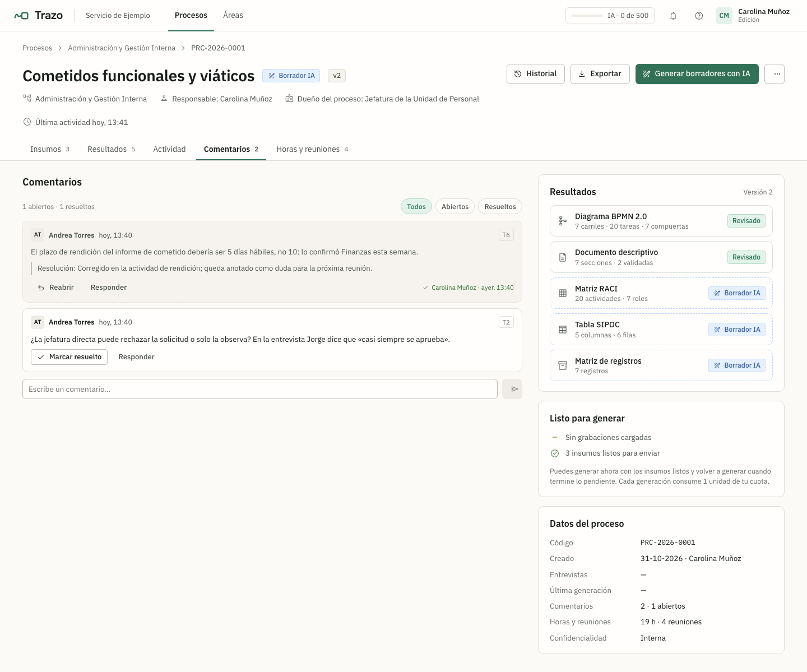Filter comments by Abiertos
The image size is (807, 672).
pyautogui.click(x=455, y=207)
